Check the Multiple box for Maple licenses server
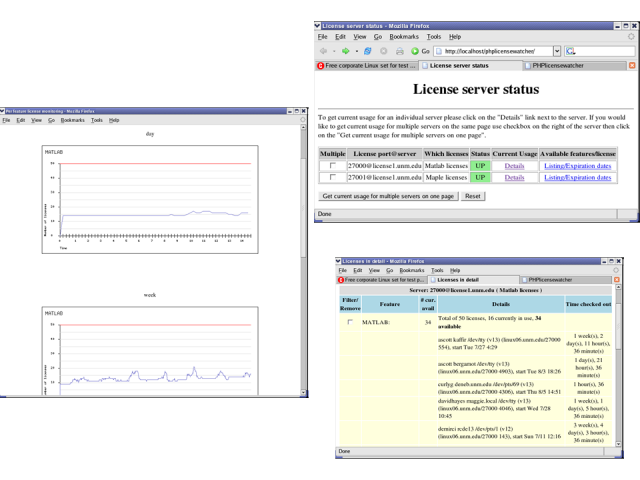640x480 pixels. click(333, 177)
